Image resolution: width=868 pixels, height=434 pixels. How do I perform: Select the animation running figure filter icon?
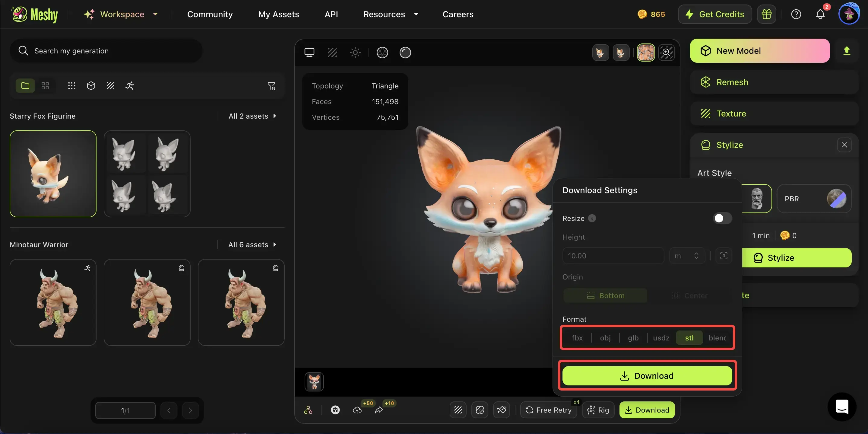[129, 86]
